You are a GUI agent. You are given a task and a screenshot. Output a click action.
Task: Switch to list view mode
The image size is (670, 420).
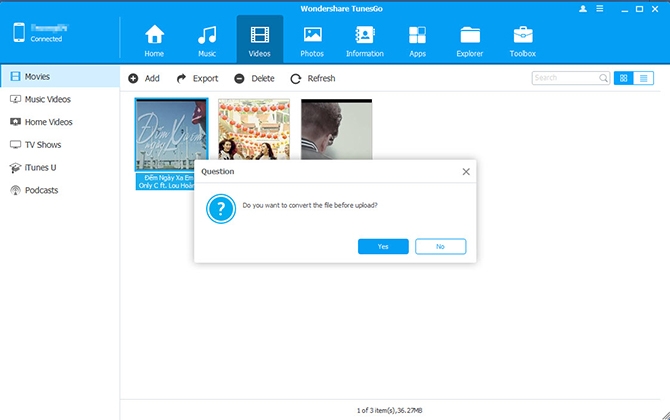(x=644, y=78)
